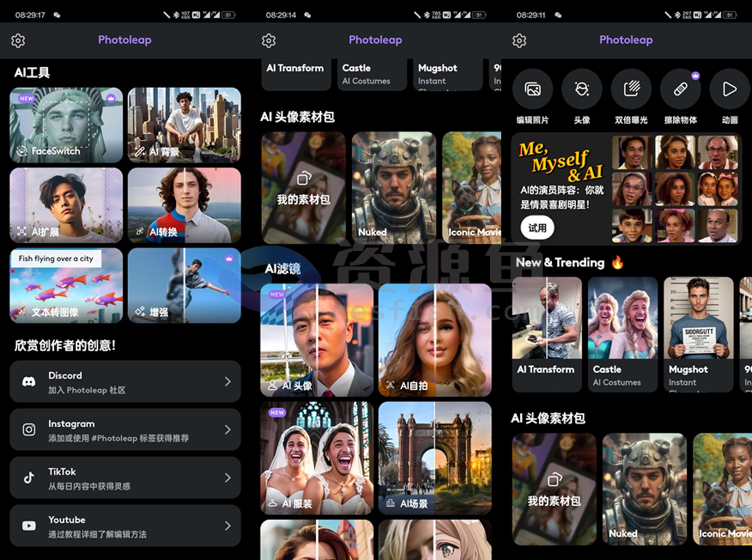Image resolution: width=752 pixels, height=560 pixels.
Task: Click the TikTok logo icon
Action: point(29,478)
